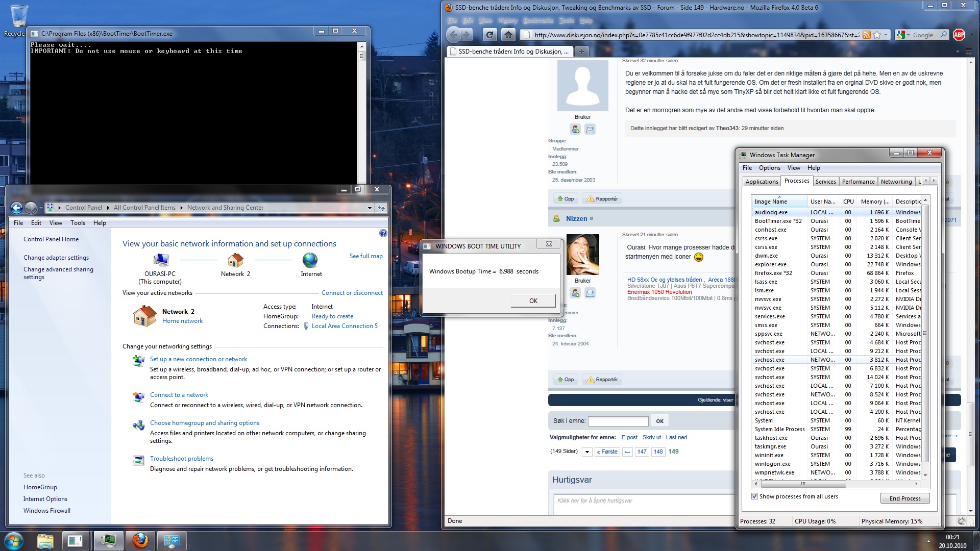Click Rapportér button under Nizzen's post
The image size is (980, 551).
[602, 380]
